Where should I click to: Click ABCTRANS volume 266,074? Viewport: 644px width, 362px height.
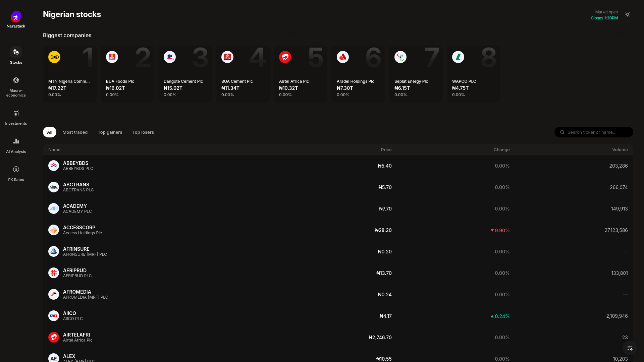[619, 187]
